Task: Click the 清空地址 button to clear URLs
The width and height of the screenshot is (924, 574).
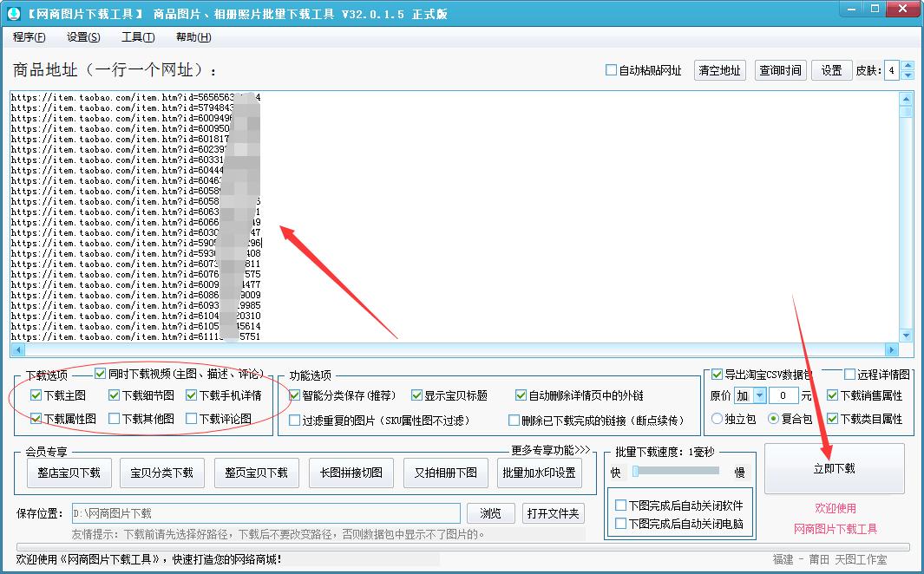Action: point(719,70)
